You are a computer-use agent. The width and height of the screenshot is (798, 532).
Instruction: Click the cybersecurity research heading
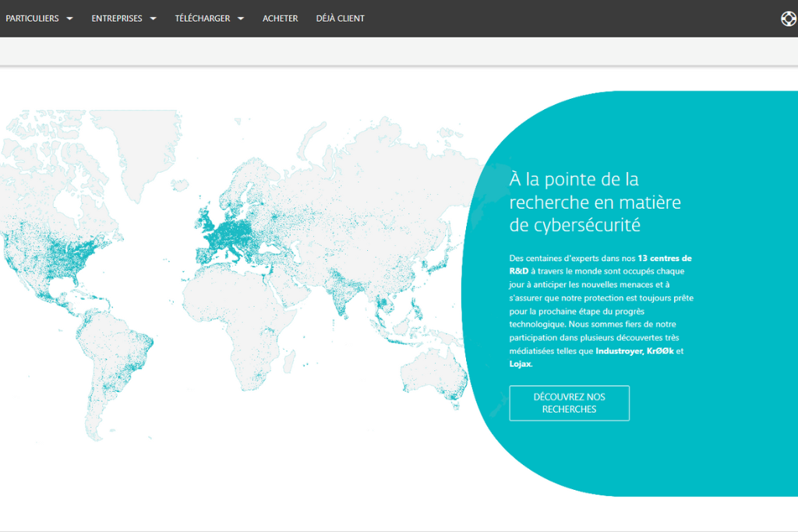tap(595, 203)
